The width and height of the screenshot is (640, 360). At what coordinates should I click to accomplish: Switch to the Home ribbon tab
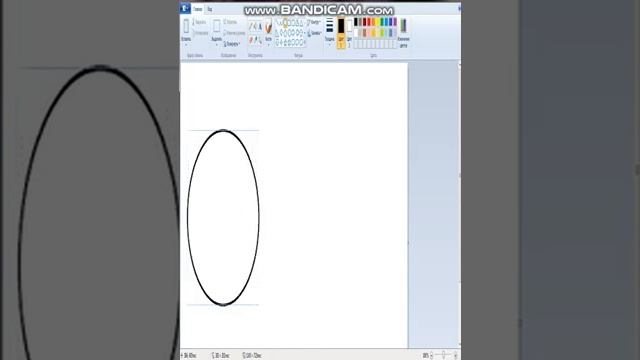pyautogui.click(x=198, y=9)
